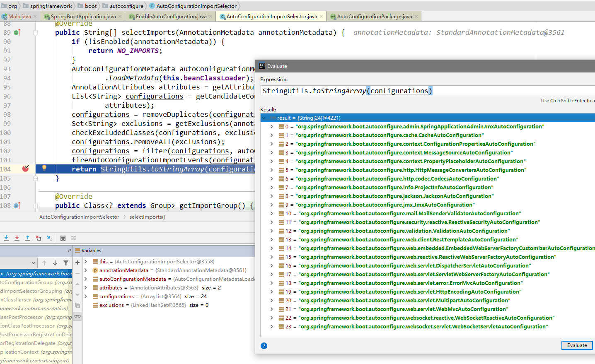Expand the configurations ArrayList variable
Image resolution: width=595 pixels, height=364 pixels.
point(86,296)
